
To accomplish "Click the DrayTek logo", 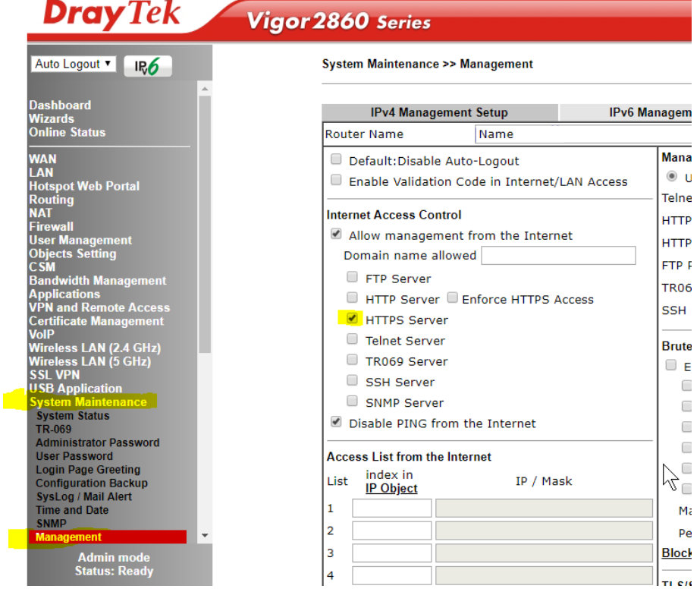I will pyautogui.click(x=111, y=14).
